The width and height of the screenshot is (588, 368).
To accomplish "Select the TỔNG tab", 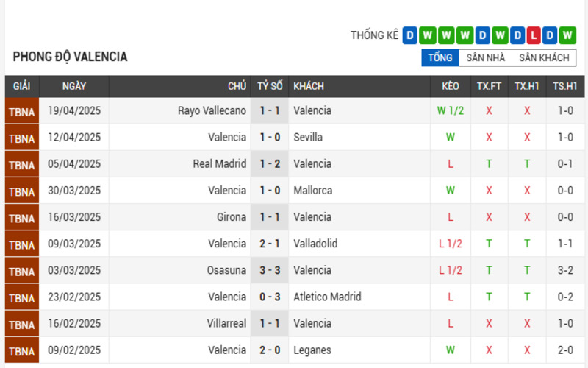I will click(x=440, y=57).
